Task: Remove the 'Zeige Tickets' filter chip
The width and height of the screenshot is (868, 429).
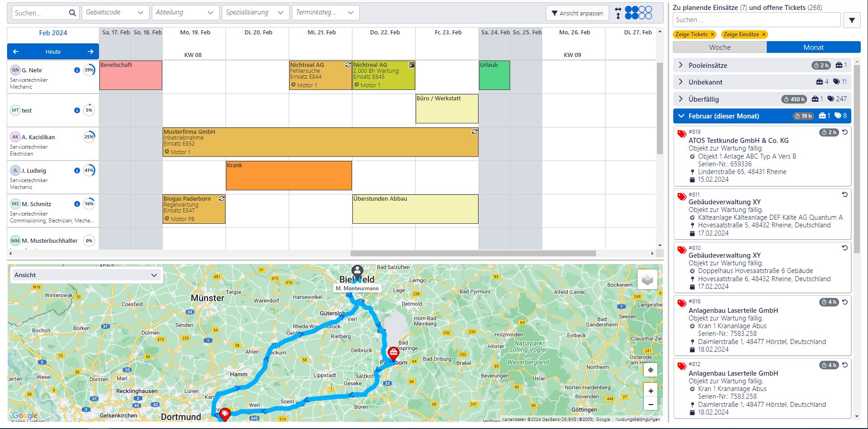Action: coord(713,34)
